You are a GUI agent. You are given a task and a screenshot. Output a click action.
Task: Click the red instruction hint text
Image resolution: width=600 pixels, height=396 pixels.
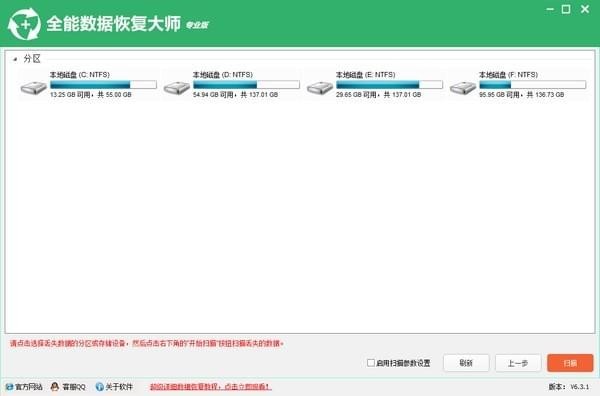point(147,343)
